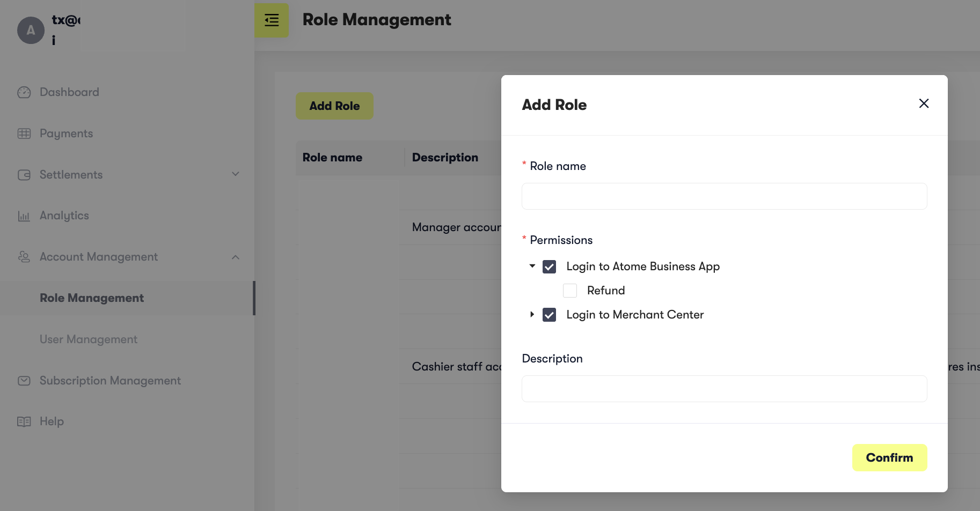Open Analytics using the chart icon
Image resolution: width=980 pixels, height=511 pixels.
click(x=24, y=216)
